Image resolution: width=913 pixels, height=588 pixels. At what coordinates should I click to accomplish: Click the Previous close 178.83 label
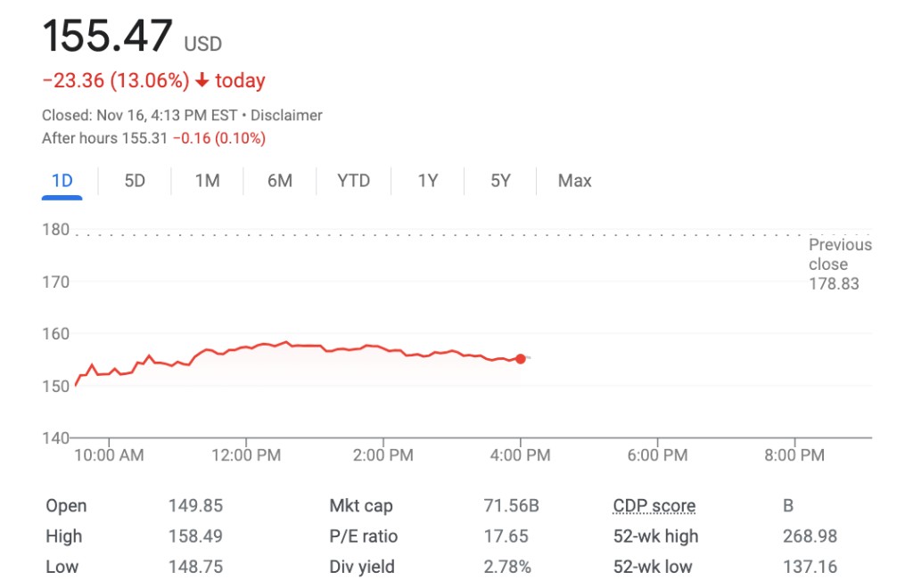pyautogui.click(x=840, y=264)
